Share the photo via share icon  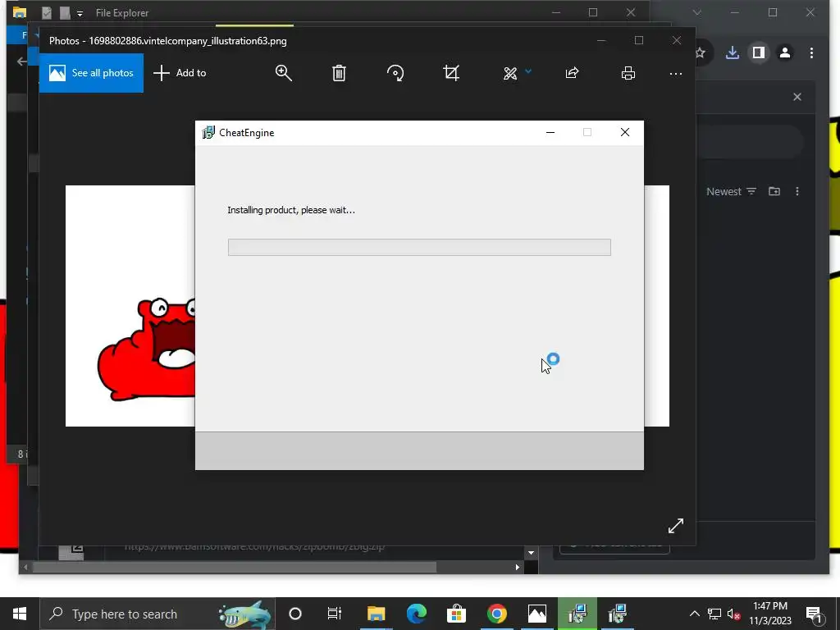[572, 73]
